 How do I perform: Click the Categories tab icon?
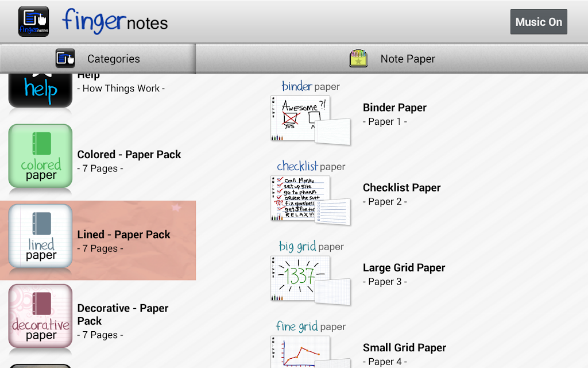pyautogui.click(x=65, y=59)
